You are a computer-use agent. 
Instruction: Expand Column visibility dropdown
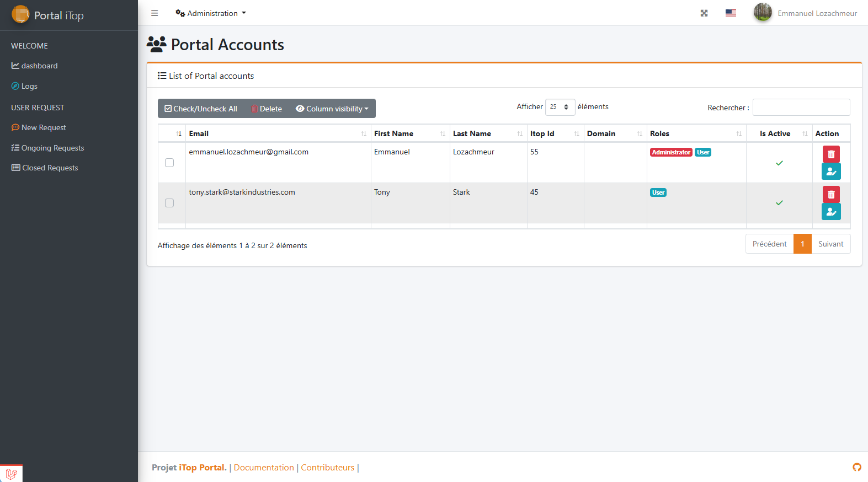point(332,109)
